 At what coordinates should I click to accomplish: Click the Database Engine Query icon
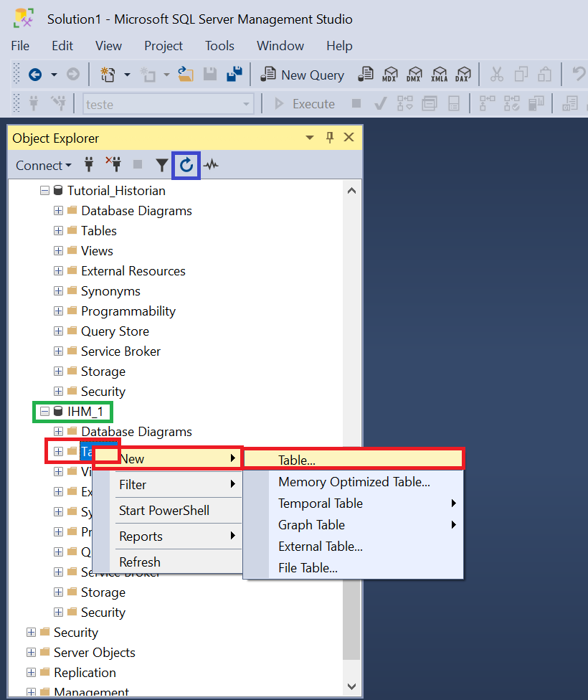click(366, 75)
